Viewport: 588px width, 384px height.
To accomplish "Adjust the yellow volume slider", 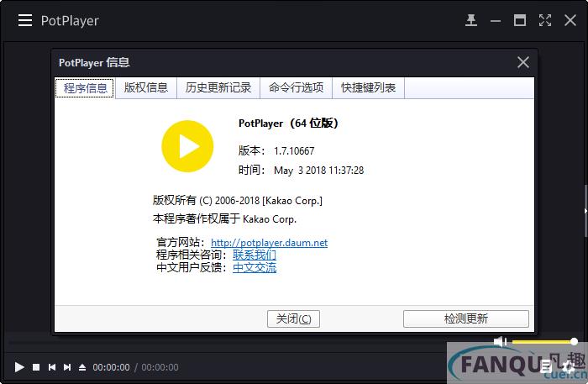I will point(544,342).
